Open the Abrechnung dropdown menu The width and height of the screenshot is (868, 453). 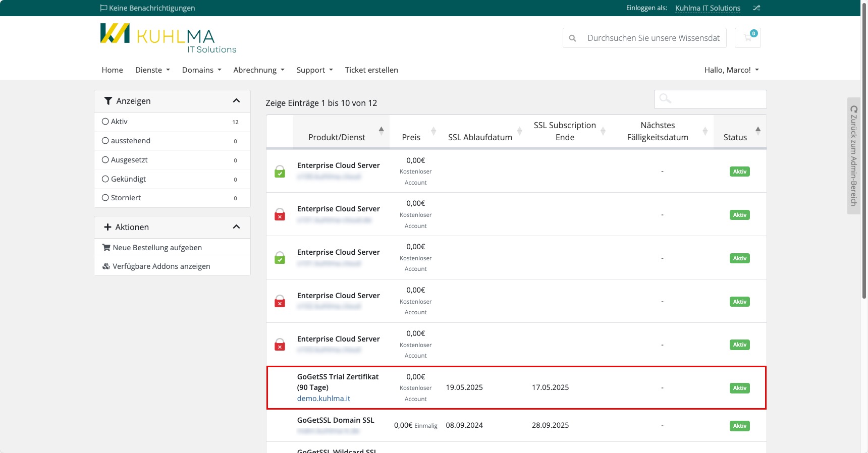click(259, 70)
